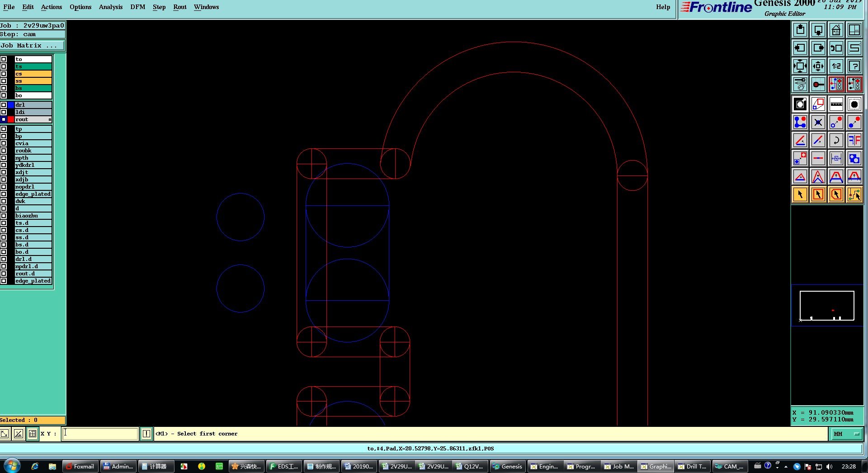Click the blue color swatch of drl layer
This screenshot has height=473, width=868.
(11, 105)
